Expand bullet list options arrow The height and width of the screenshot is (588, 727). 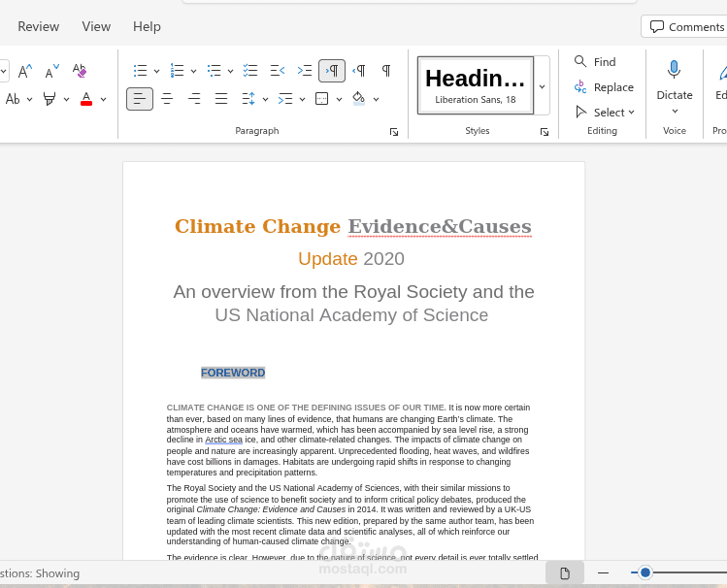[156, 72]
